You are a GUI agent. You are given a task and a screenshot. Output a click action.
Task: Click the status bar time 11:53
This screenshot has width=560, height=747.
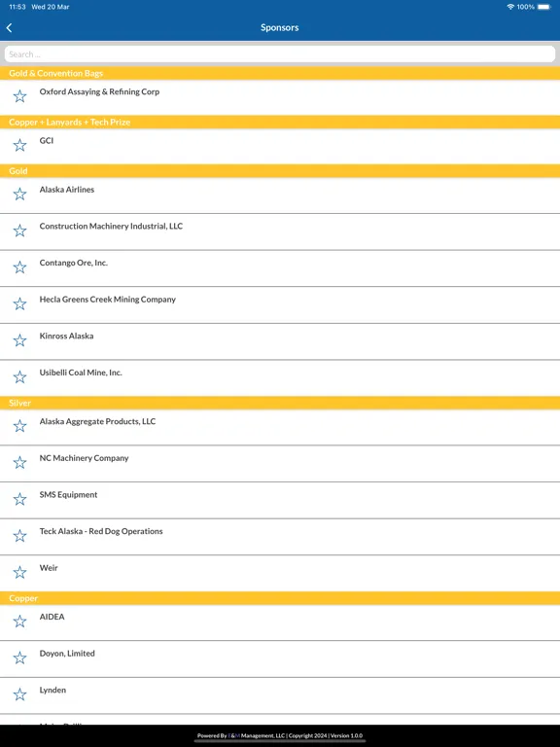17,7
